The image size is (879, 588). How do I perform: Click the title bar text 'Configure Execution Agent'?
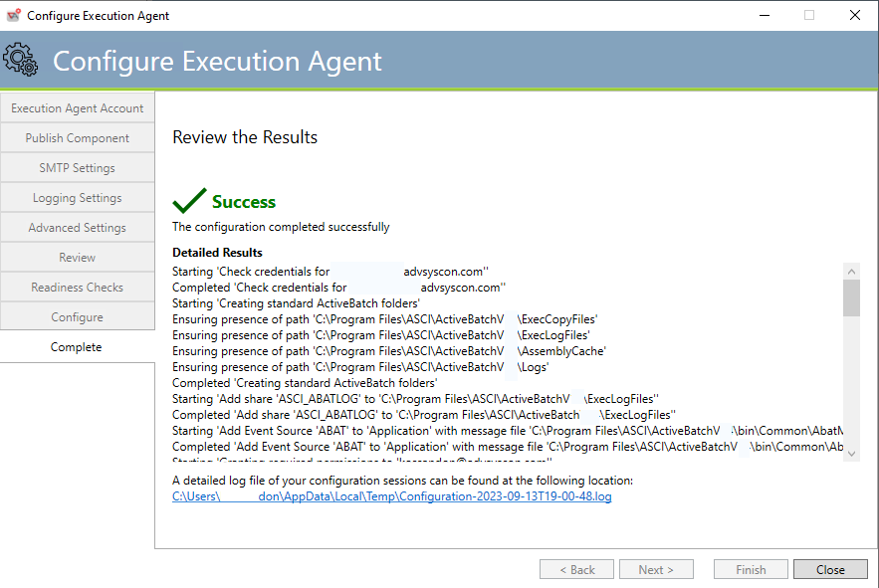coord(99,16)
